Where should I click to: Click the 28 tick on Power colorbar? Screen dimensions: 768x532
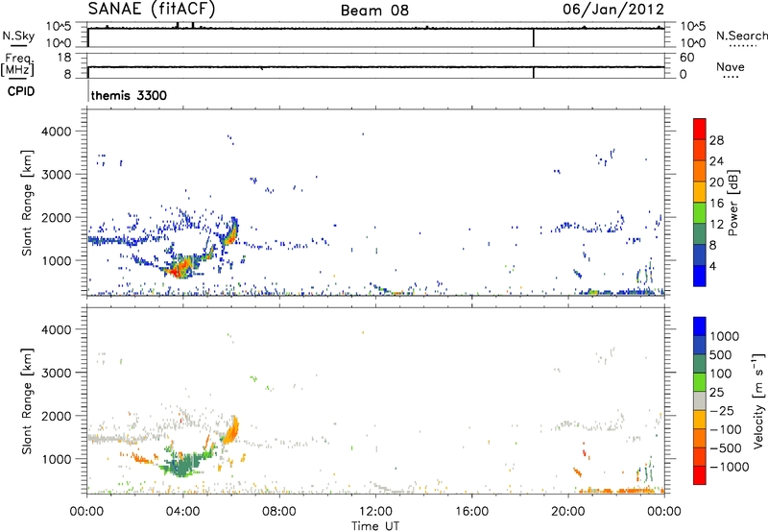coord(716,140)
